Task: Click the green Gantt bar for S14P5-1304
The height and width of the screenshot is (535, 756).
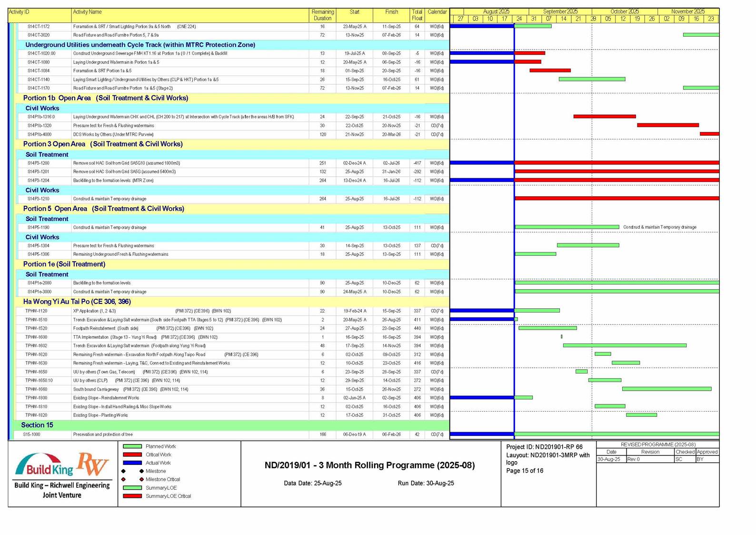Action: [x=588, y=245]
